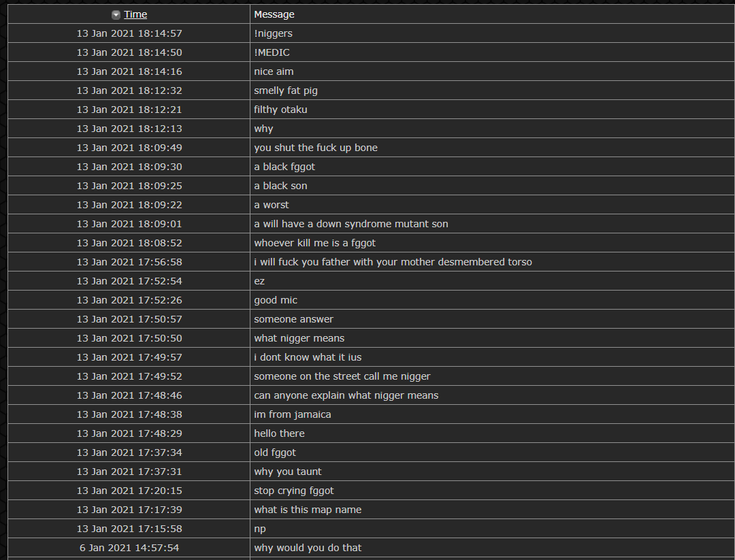Select the 'why you taunt' message

(288, 472)
